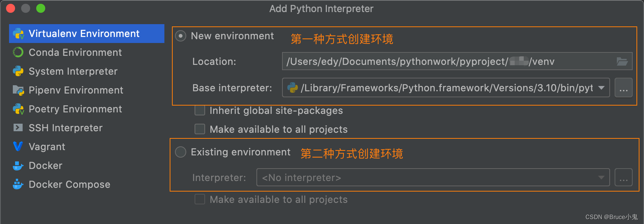Click the Pipenv Environment folder icon

18,90
